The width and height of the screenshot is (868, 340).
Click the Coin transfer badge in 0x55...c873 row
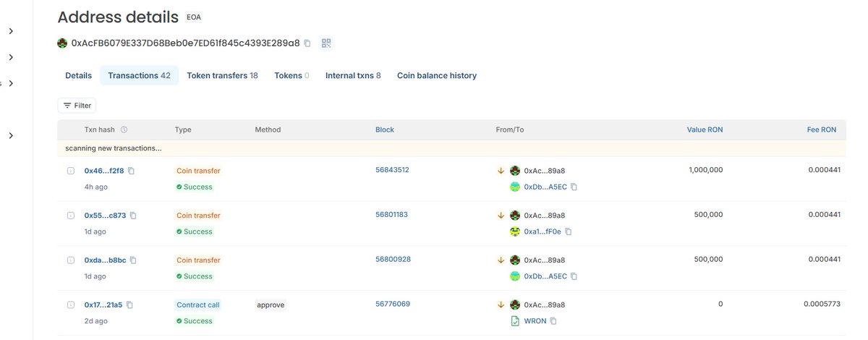[x=198, y=216]
